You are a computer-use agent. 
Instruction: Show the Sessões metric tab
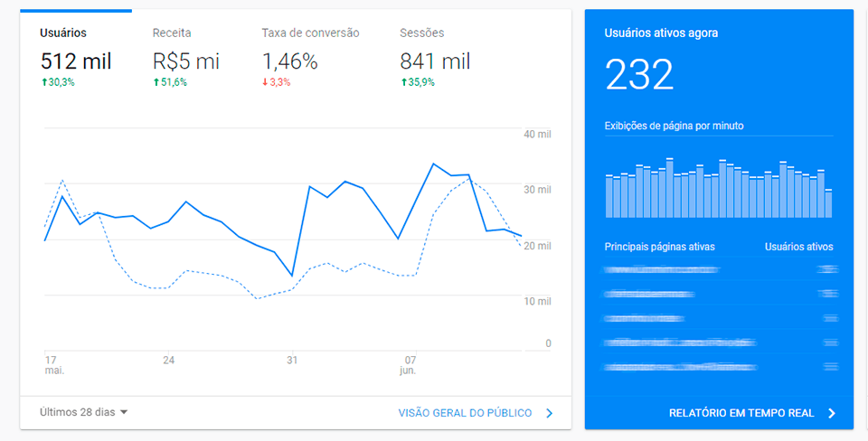click(x=421, y=33)
